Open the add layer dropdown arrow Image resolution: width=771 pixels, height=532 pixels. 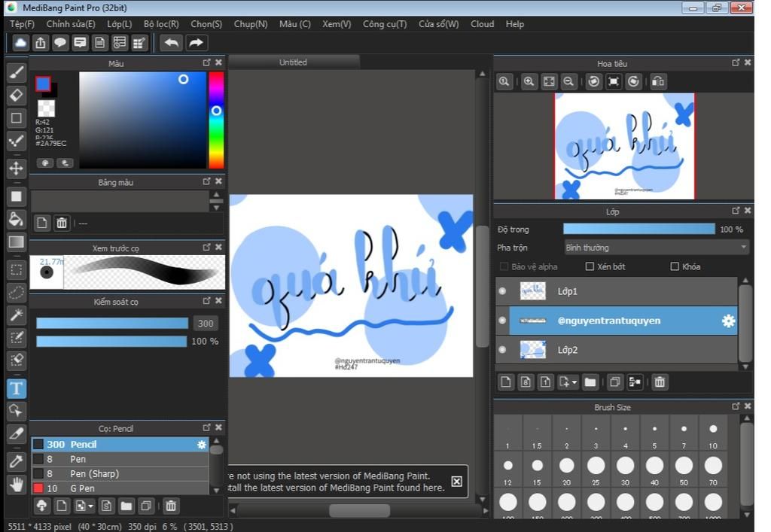click(x=574, y=382)
